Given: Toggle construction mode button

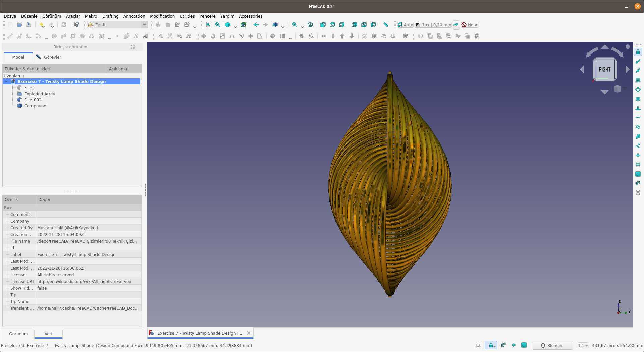Looking at the screenshot, I should point(456,25).
